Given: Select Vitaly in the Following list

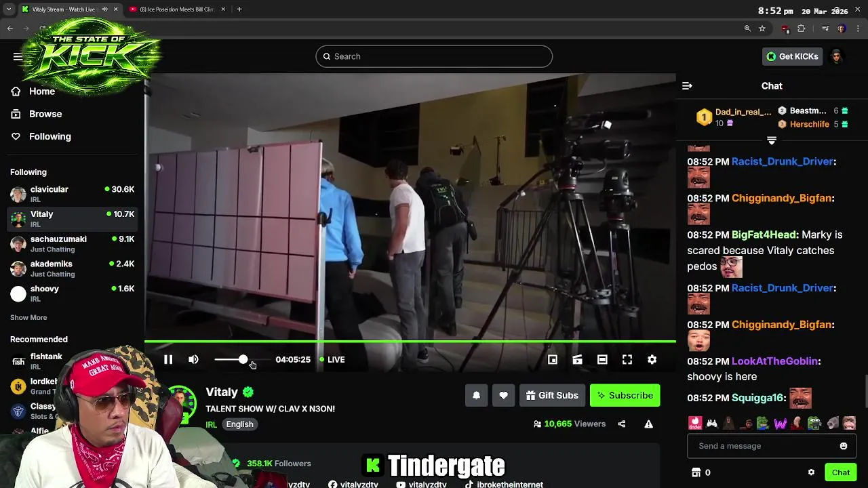Looking at the screenshot, I should (72, 219).
